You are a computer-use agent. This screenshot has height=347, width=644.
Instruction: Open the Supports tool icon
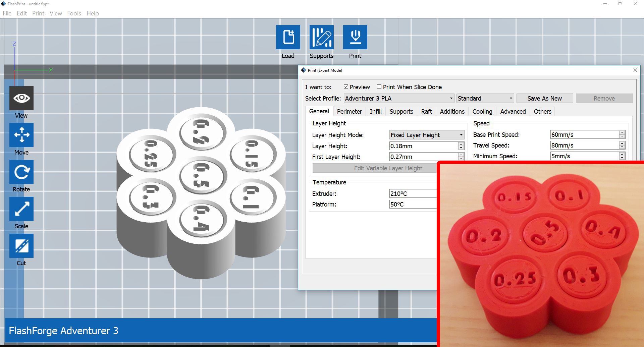tap(321, 37)
